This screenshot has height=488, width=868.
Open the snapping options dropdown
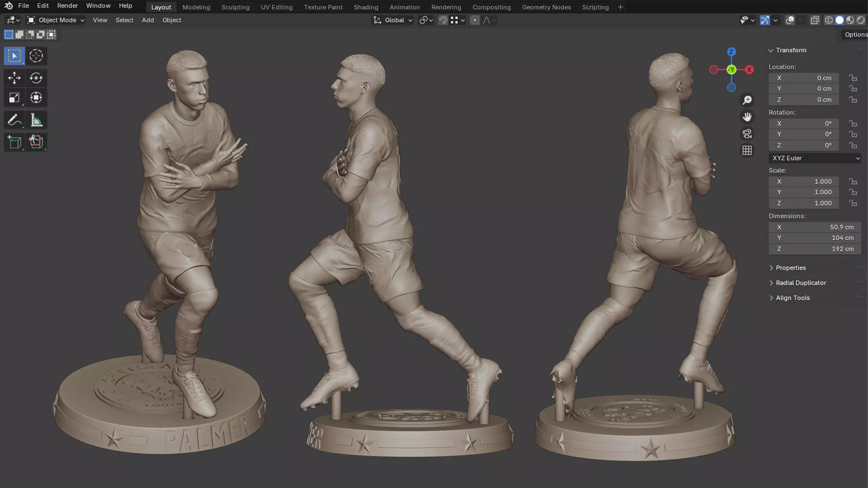point(458,20)
